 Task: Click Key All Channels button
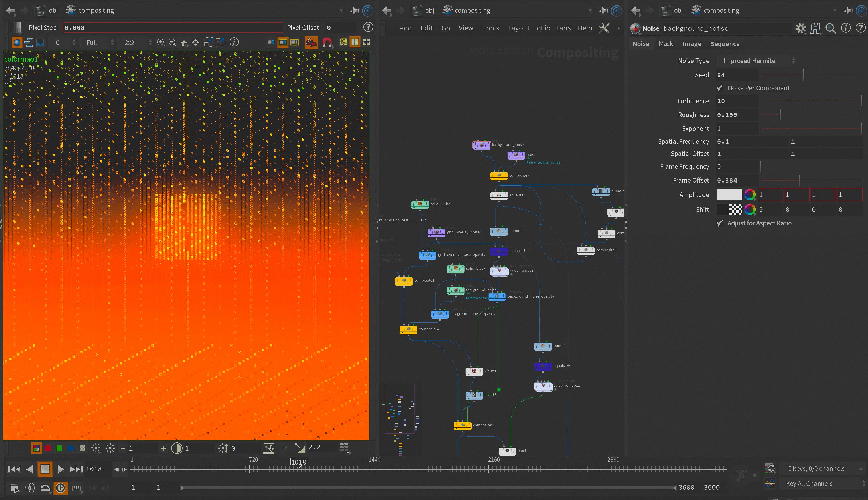point(809,484)
